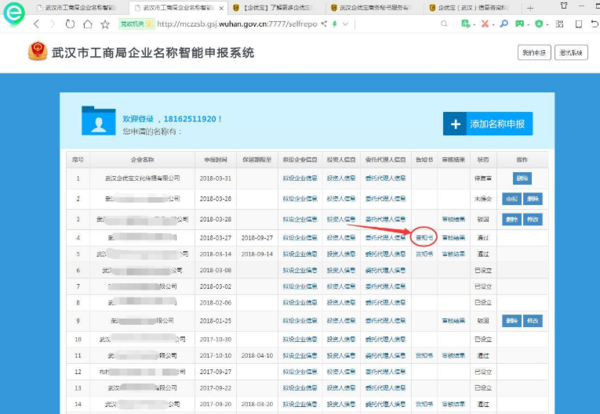
Task: Click the date 2017-10-30 in row 10
Action: point(215,339)
